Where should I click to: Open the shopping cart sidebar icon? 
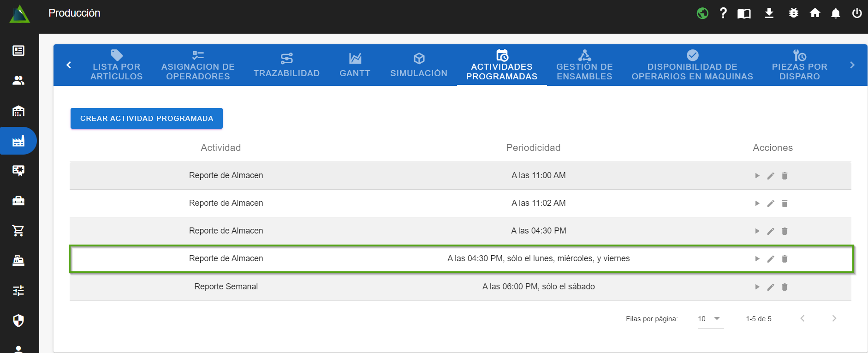click(18, 231)
